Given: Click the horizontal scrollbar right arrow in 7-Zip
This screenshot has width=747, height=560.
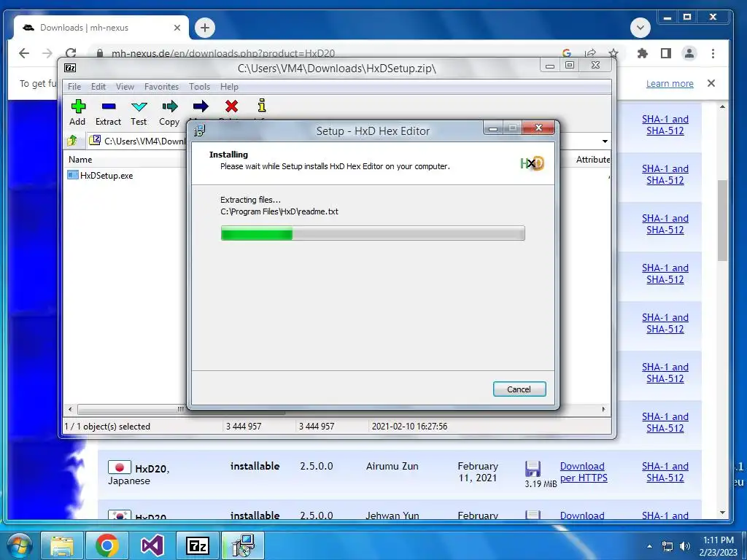Looking at the screenshot, I should [603, 409].
